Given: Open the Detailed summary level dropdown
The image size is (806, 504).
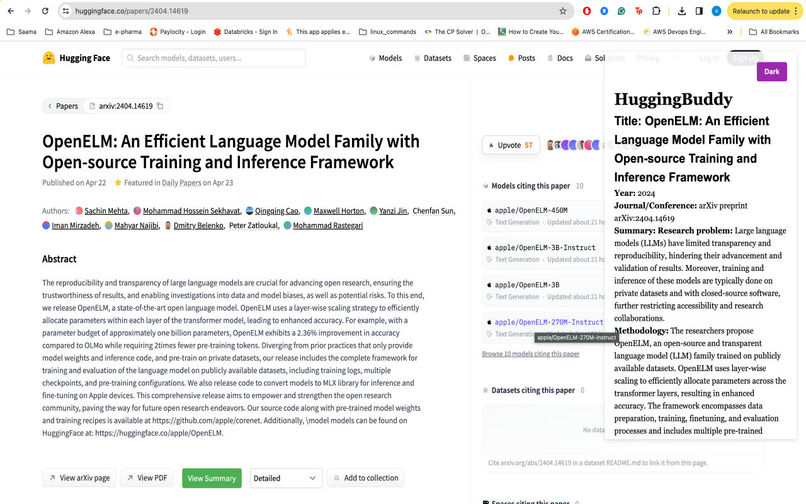Looking at the screenshot, I should [x=286, y=478].
